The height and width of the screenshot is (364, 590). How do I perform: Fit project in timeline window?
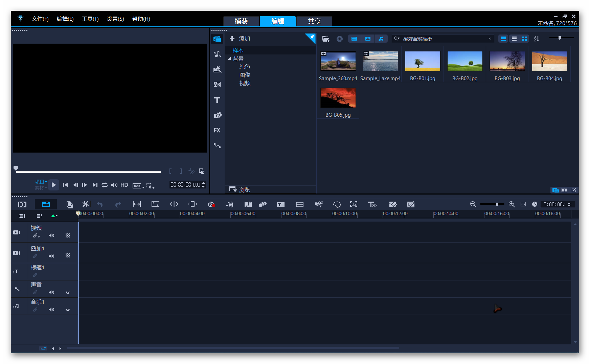(x=523, y=204)
